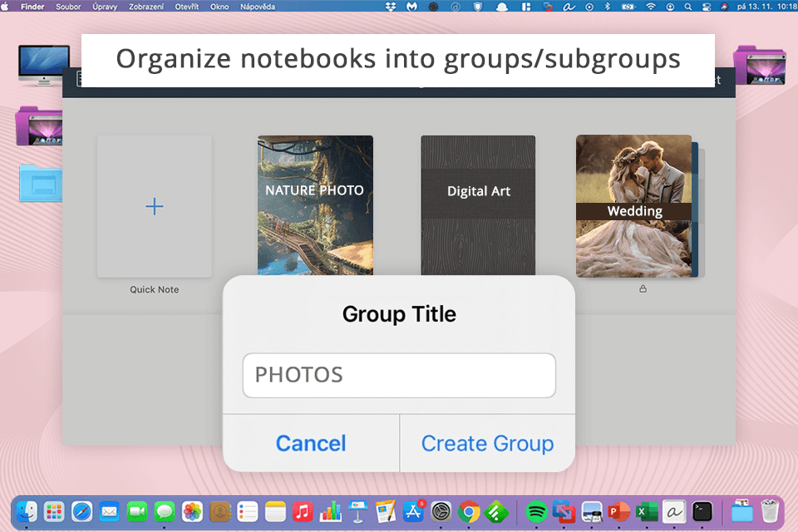Click the Wi-Fi icon in menu bar
798x532 pixels.
[x=650, y=6]
